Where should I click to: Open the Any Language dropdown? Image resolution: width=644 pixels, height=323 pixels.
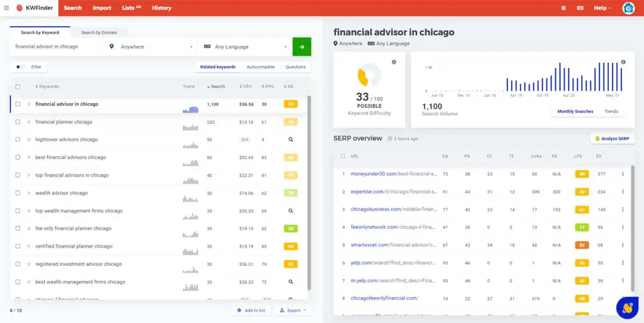pos(245,47)
